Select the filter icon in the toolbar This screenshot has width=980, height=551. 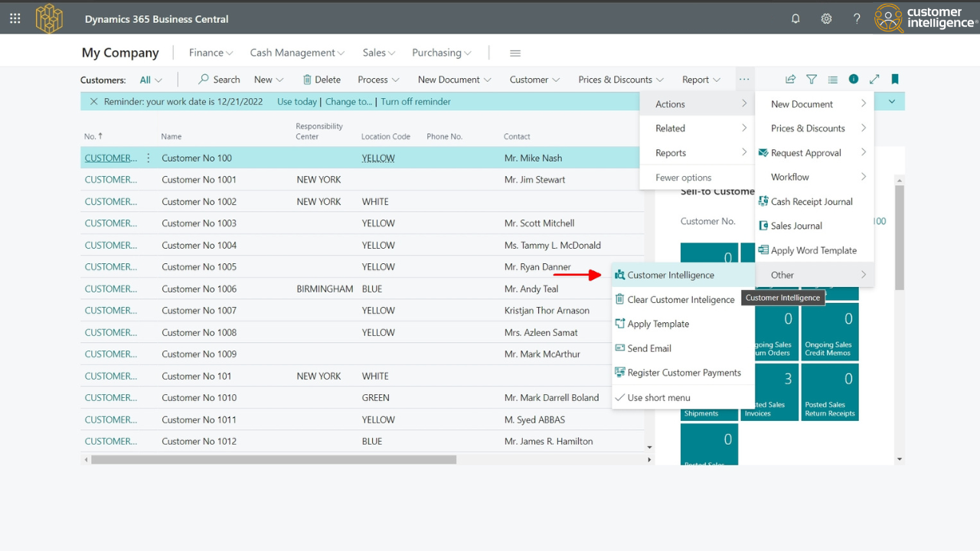(812, 79)
